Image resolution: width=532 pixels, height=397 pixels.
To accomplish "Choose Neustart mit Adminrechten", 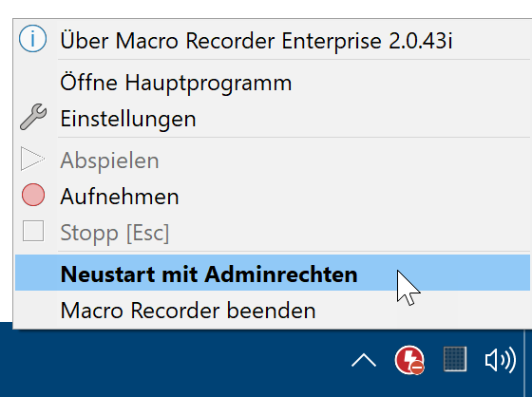I will [x=272, y=273].
